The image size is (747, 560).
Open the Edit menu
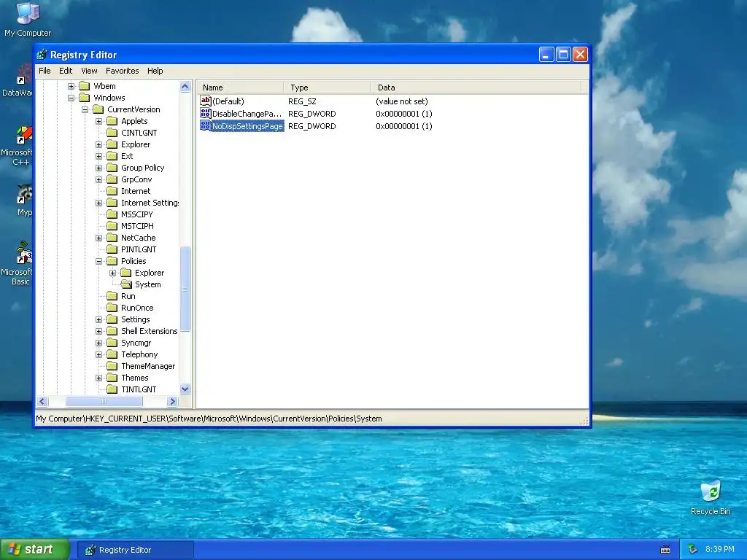pyautogui.click(x=66, y=71)
